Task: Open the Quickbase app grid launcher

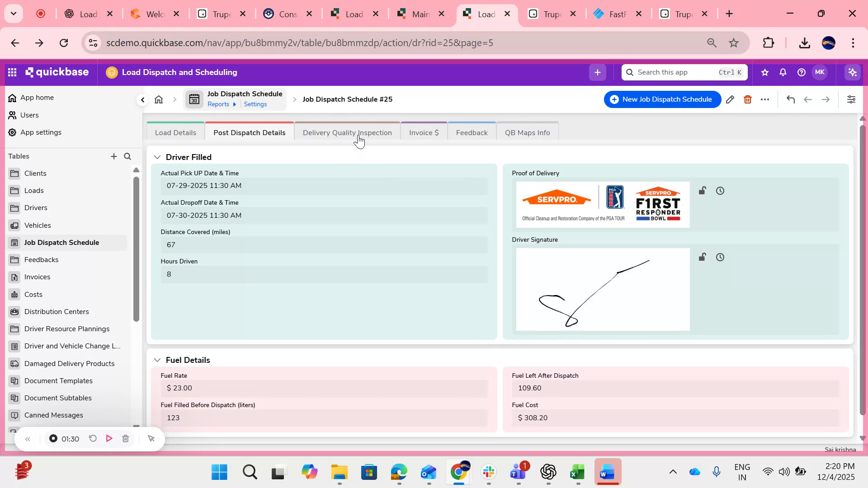Action: coord(12,72)
